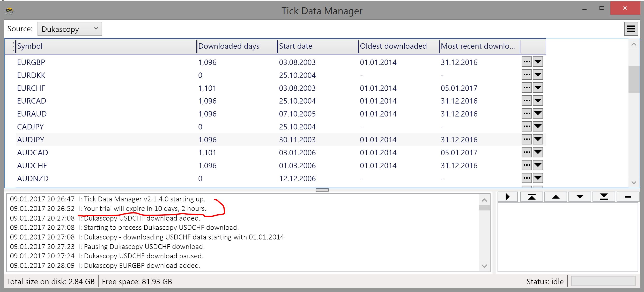
Task: Open the options (…) button for EURDKK
Action: coord(527,75)
